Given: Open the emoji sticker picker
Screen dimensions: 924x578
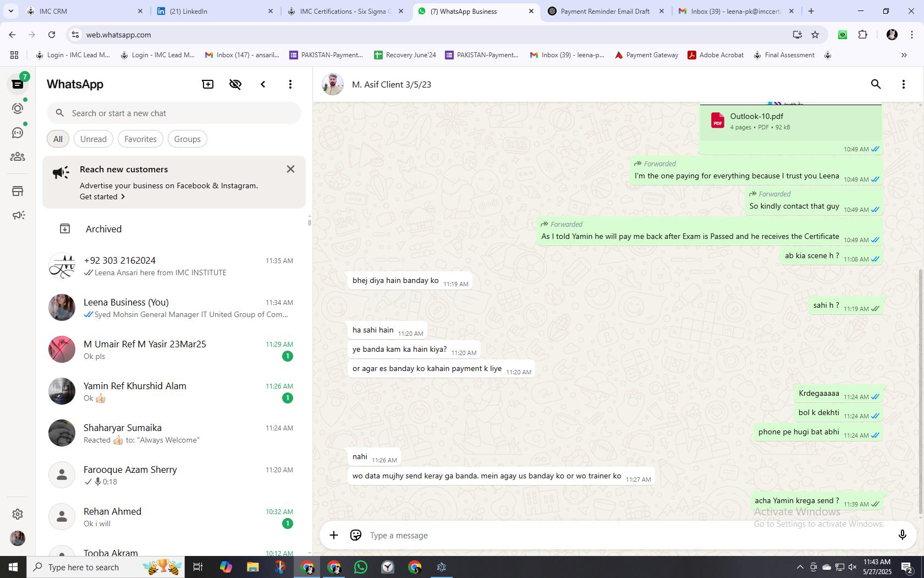Looking at the screenshot, I should point(356,535).
